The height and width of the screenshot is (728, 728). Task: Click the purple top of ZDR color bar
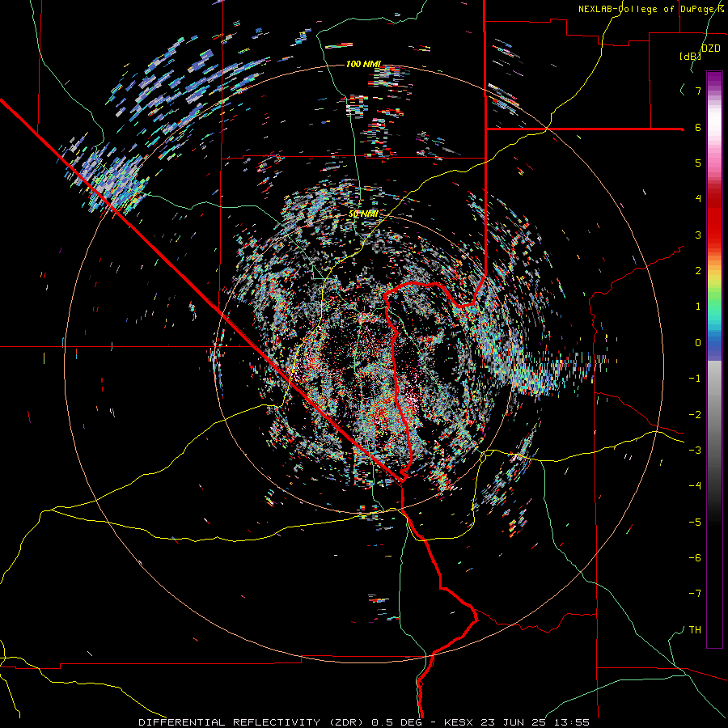[x=714, y=80]
